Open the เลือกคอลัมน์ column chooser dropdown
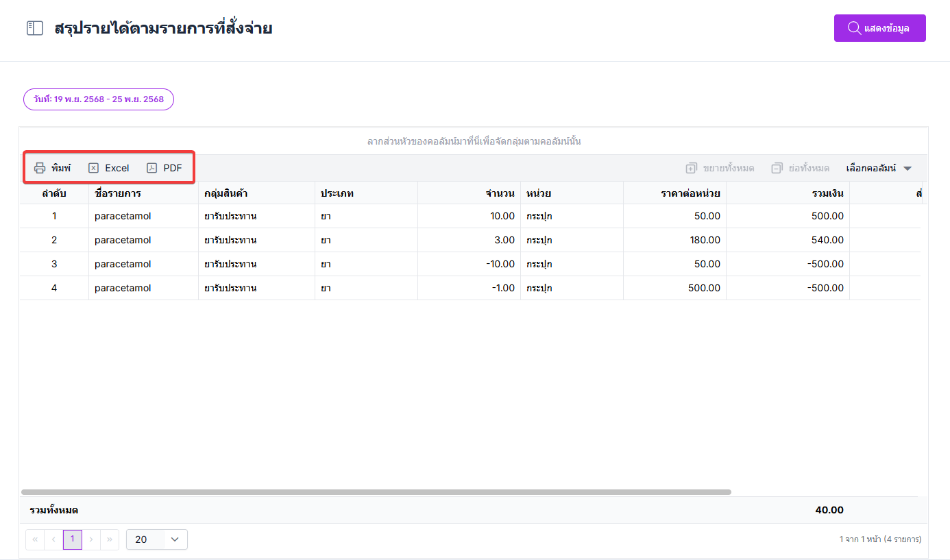950x560 pixels. [879, 168]
